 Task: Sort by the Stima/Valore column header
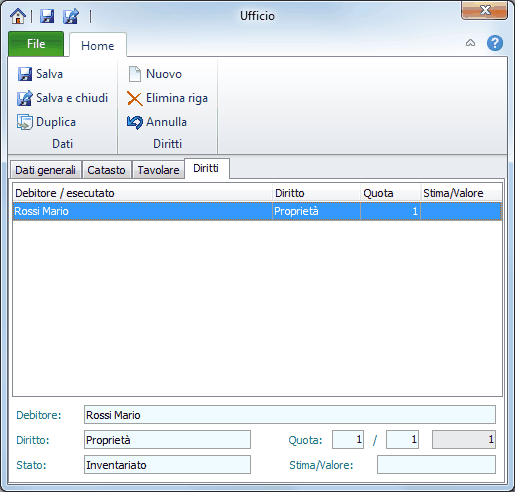tap(461, 193)
